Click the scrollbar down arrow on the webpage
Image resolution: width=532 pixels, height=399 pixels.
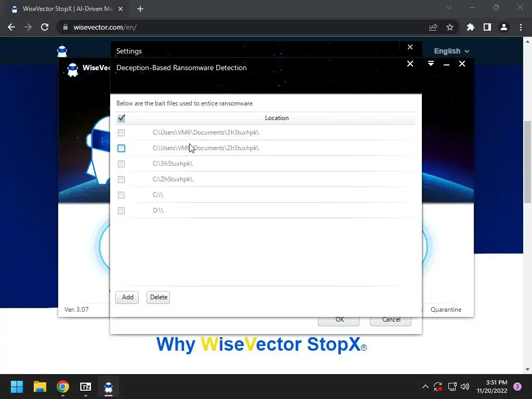[527, 369]
